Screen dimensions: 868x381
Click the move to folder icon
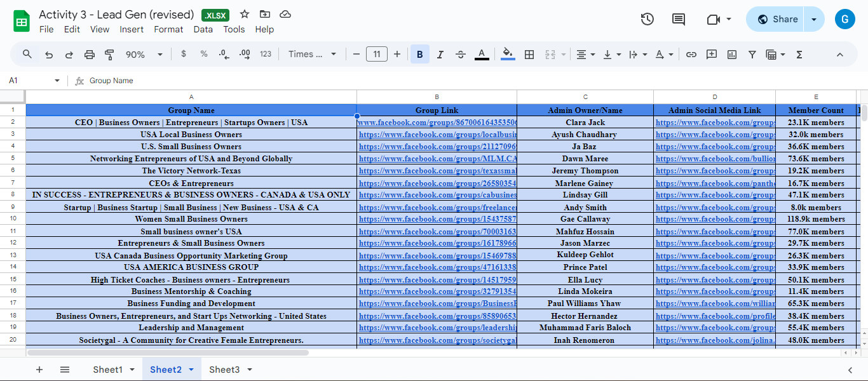click(265, 14)
